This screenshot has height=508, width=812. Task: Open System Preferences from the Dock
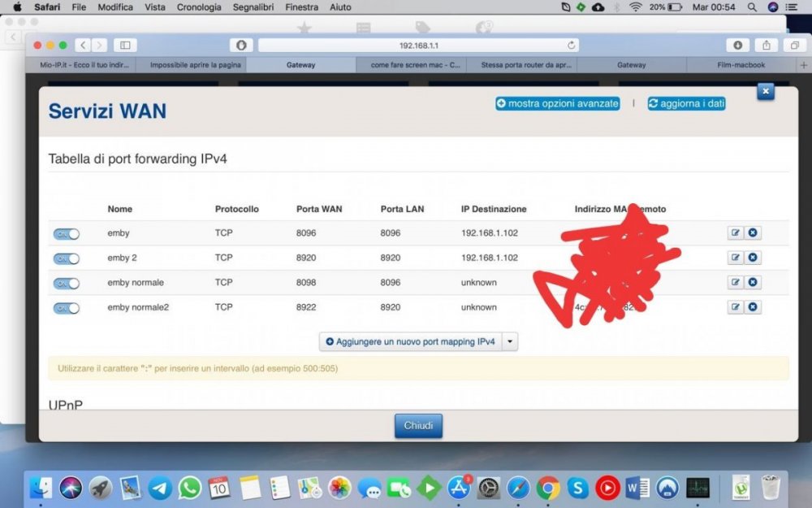coord(488,488)
